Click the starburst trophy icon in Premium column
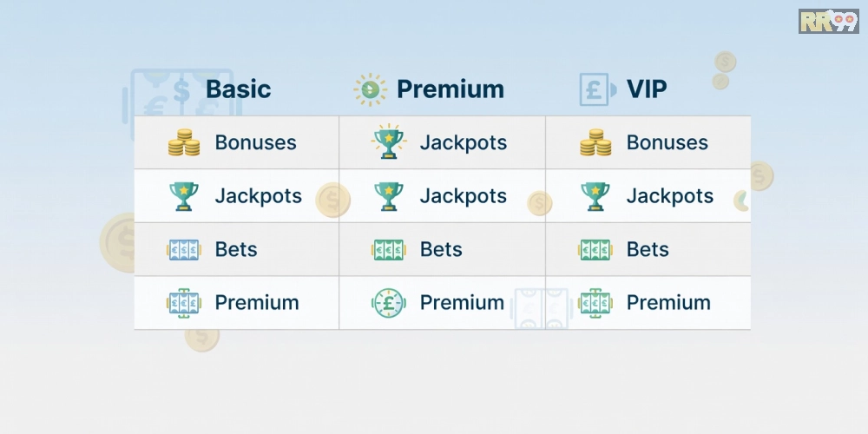868x434 pixels. click(388, 142)
